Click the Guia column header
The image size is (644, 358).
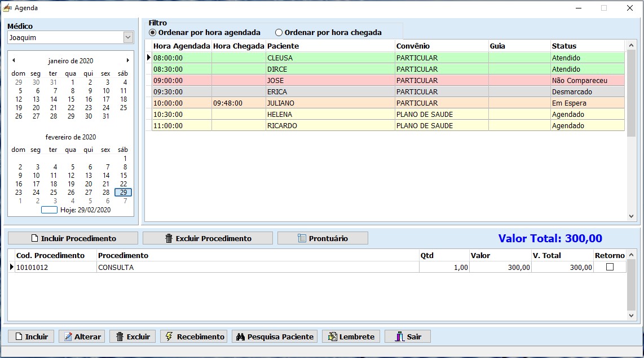[x=519, y=46]
